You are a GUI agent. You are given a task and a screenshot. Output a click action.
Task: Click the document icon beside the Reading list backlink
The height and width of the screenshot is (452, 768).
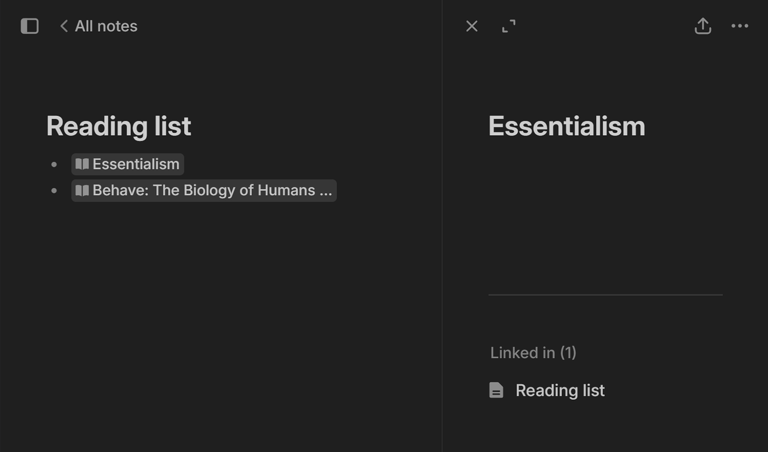(496, 390)
